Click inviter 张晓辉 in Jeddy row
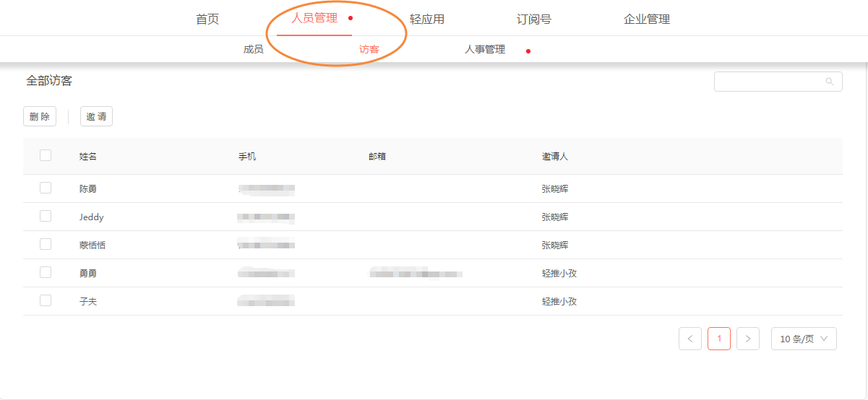 tap(555, 217)
